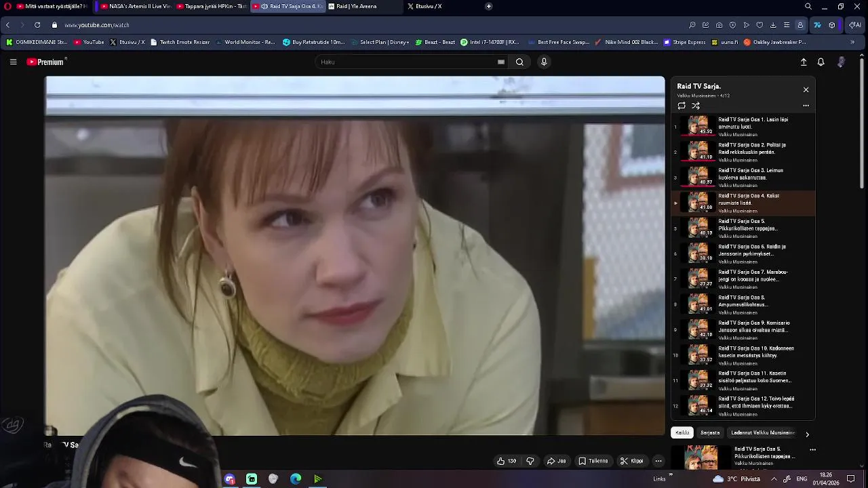868x488 pixels.
Task: Switch to Tappara jyrää HPK:n tab
Action: (x=211, y=6)
